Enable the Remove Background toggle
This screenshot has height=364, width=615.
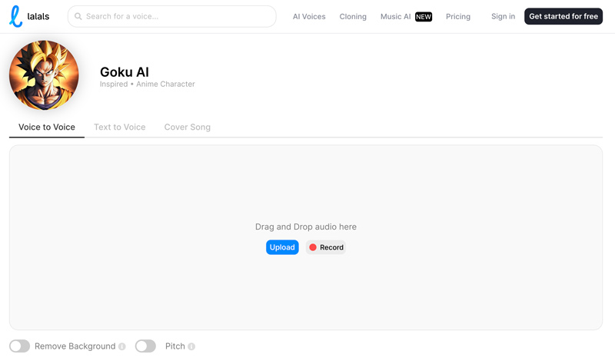[20, 346]
